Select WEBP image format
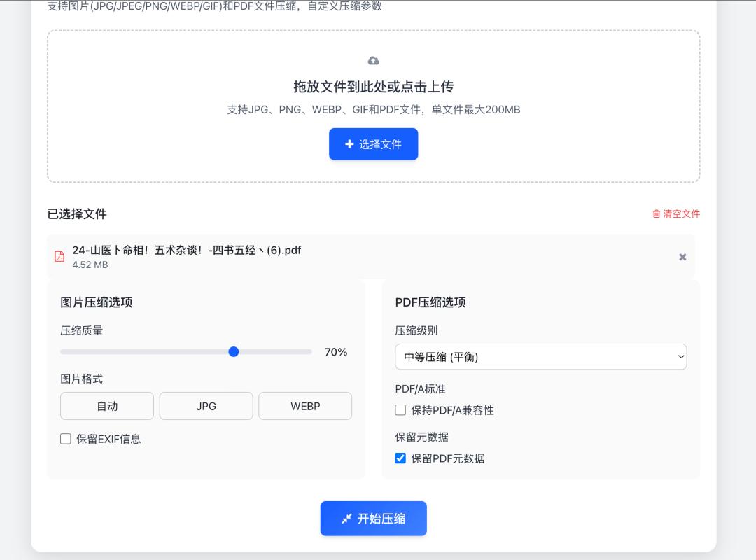 (305, 406)
